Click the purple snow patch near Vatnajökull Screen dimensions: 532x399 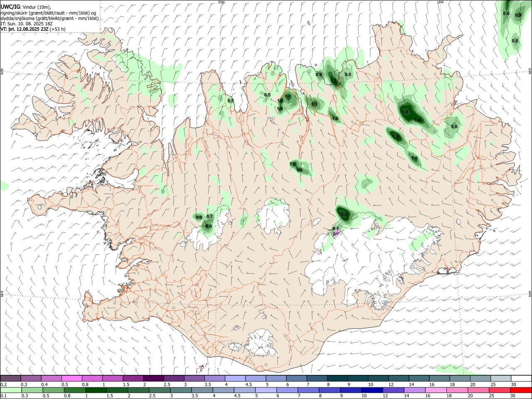(x=337, y=232)
